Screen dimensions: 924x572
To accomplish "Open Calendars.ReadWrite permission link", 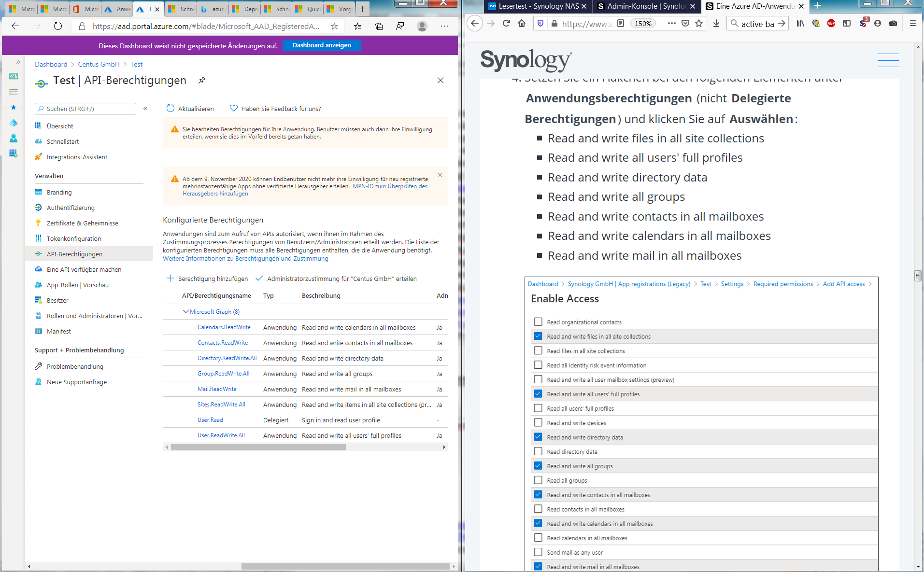I will [x=224, y=327].
